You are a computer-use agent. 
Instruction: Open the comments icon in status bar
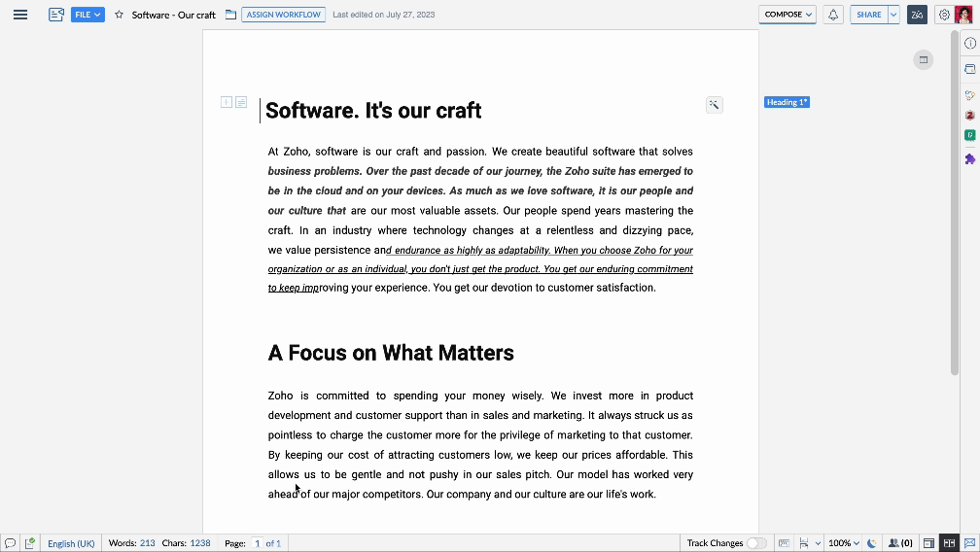click(x=10, y=543)
